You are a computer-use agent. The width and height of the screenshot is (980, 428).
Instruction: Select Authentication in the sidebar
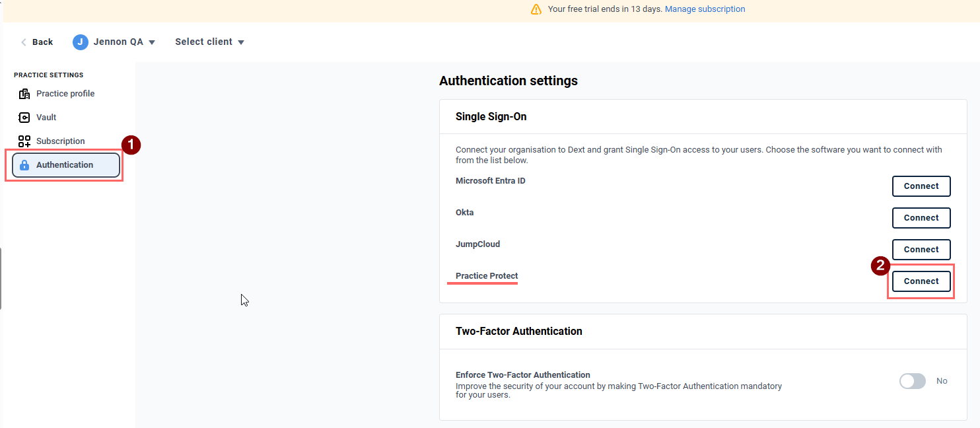pyautogui.click(x=65, y=165)
